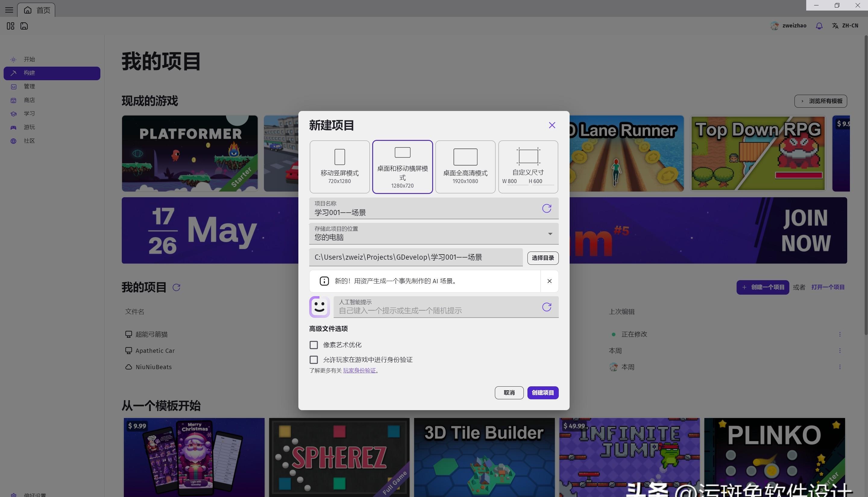Open the Merry Christmas $9.99 template
The width and height of the screenshot is (868, 497).
tap(194, 457)
